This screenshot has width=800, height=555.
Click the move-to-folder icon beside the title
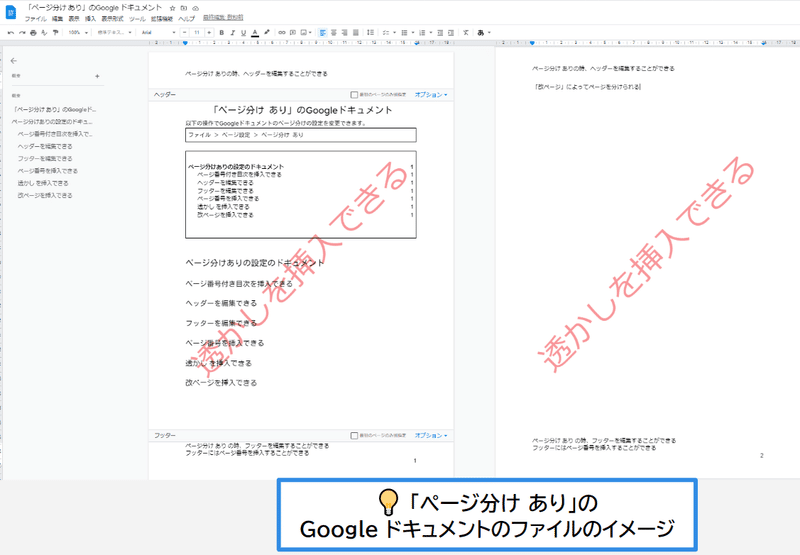coord(184,8)
